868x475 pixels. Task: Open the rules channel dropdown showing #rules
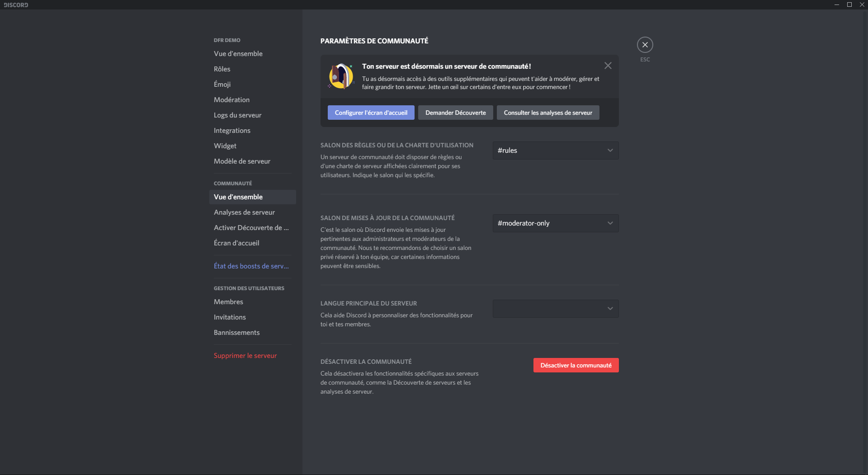click(555, 150)
